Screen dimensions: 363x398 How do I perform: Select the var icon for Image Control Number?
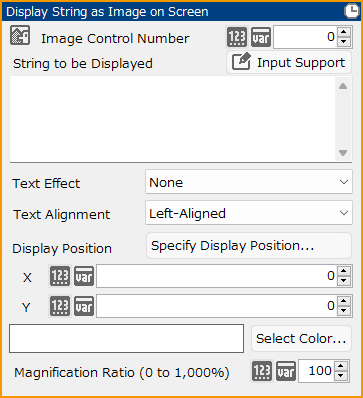pos(261,37)
